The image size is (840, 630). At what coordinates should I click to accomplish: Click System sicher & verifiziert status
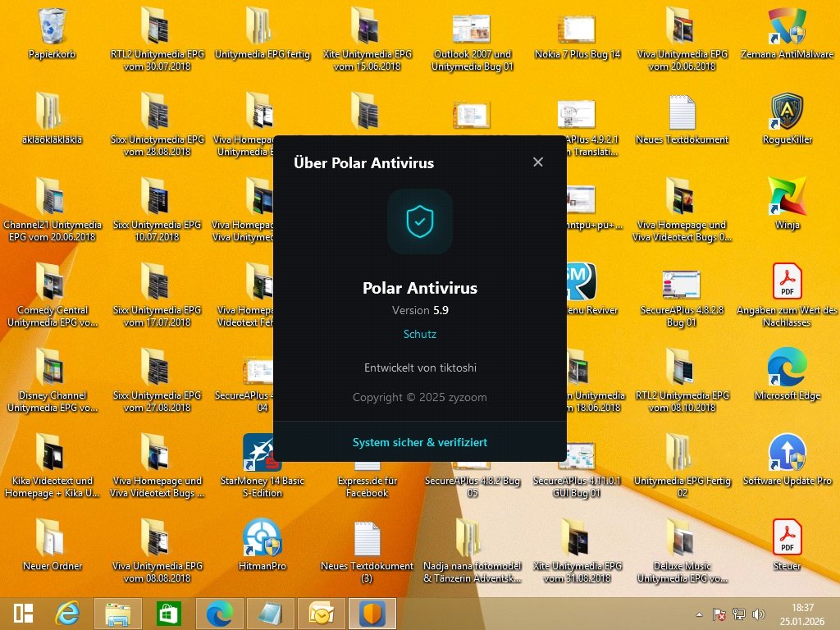420,442
